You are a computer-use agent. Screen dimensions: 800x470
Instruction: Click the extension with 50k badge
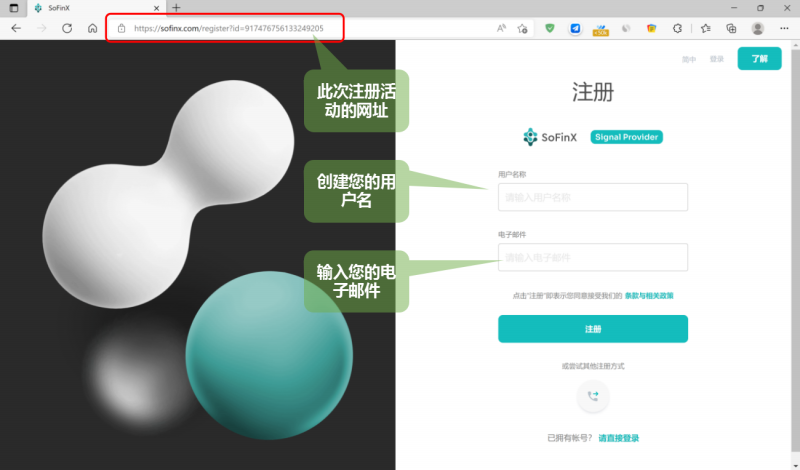coord(601,30)
